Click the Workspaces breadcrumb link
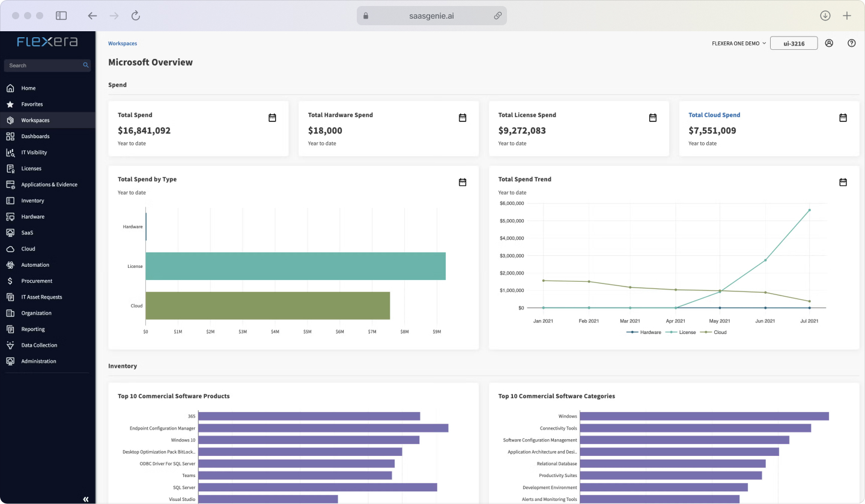 point(123,43)
